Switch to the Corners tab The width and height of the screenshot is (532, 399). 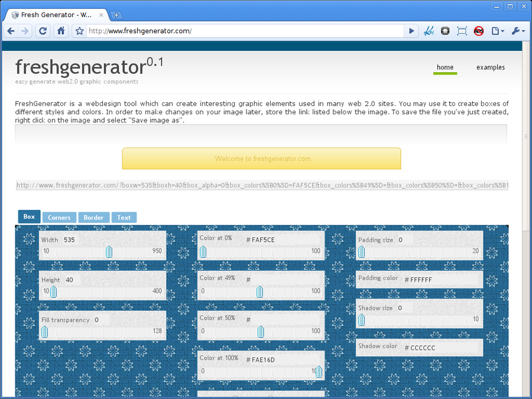(59, 218)
